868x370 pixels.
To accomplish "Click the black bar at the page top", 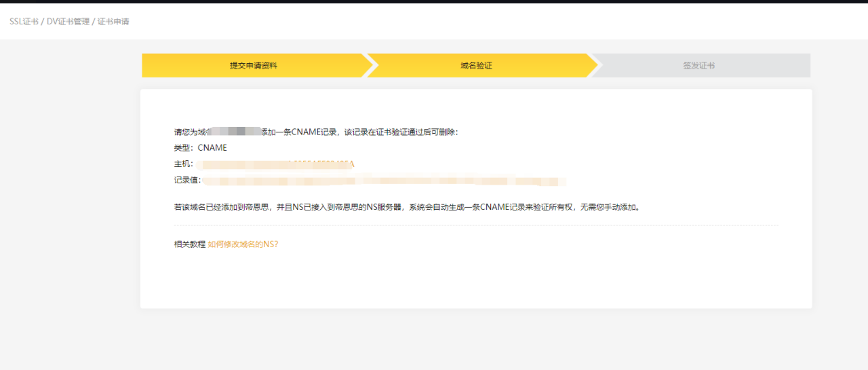I will coord(434,1).
